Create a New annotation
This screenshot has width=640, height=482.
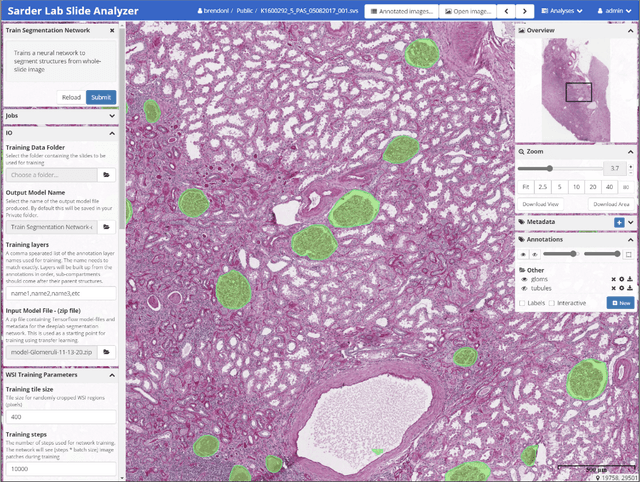[x=621, y=303]
